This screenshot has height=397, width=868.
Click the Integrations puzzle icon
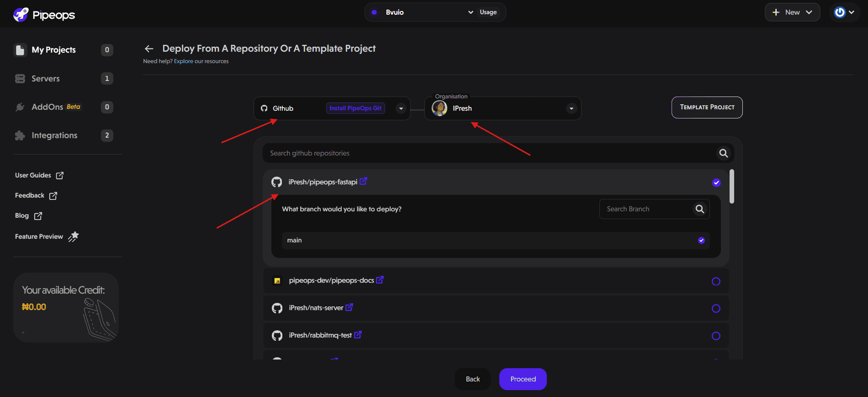tap(20, 135)
